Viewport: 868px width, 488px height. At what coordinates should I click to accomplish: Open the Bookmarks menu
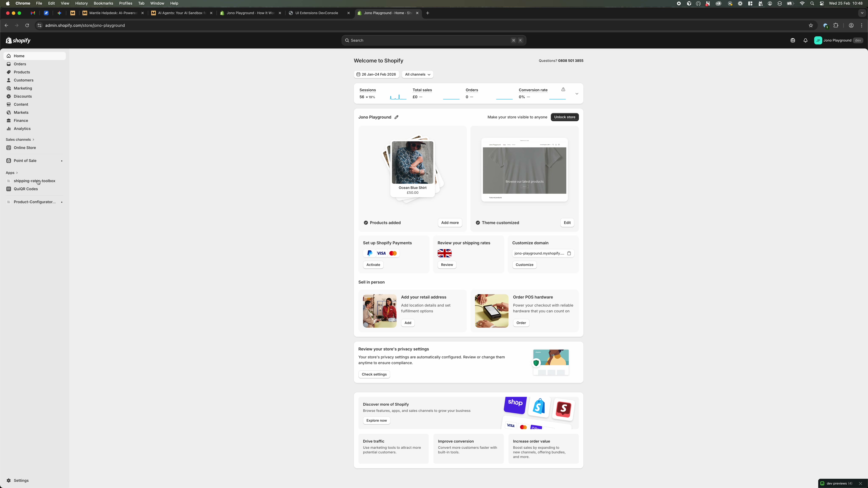click(x=103, y=3)
